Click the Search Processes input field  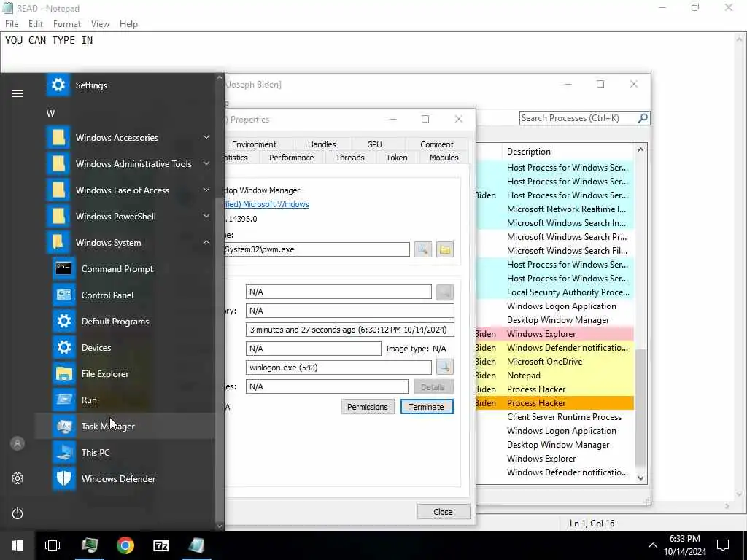pos(578,117)
